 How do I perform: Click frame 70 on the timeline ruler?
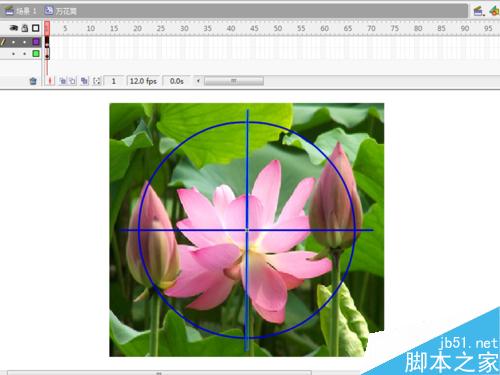[x=371, y=29]
